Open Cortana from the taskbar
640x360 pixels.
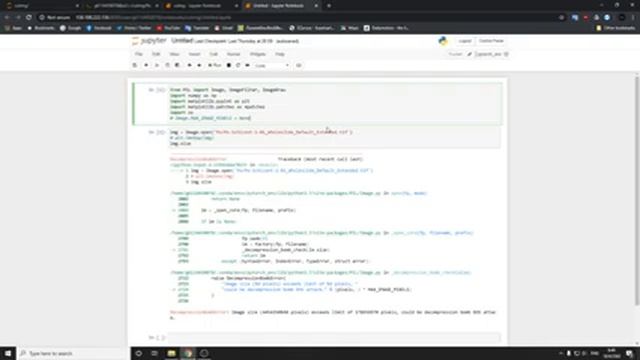[x=139, y=353]
